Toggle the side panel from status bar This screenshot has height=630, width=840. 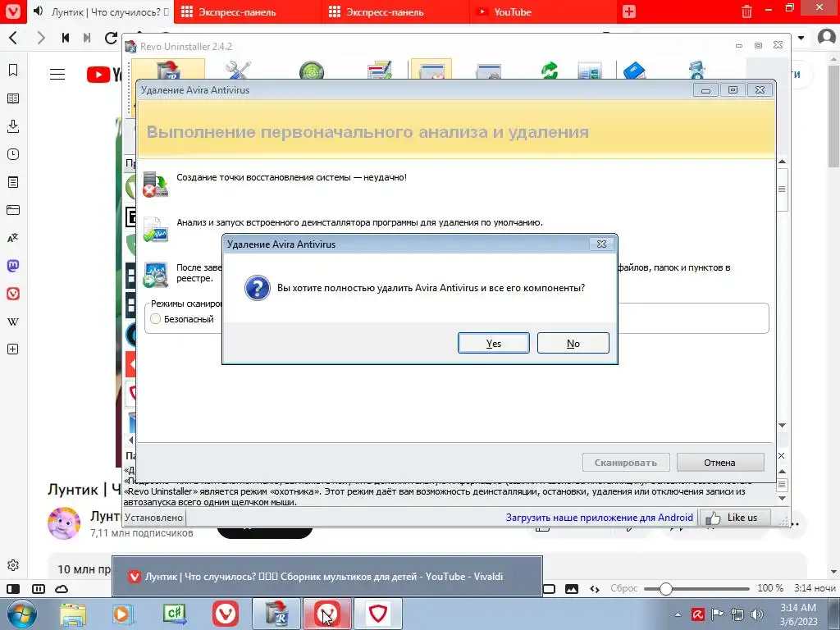coord(13,589)
